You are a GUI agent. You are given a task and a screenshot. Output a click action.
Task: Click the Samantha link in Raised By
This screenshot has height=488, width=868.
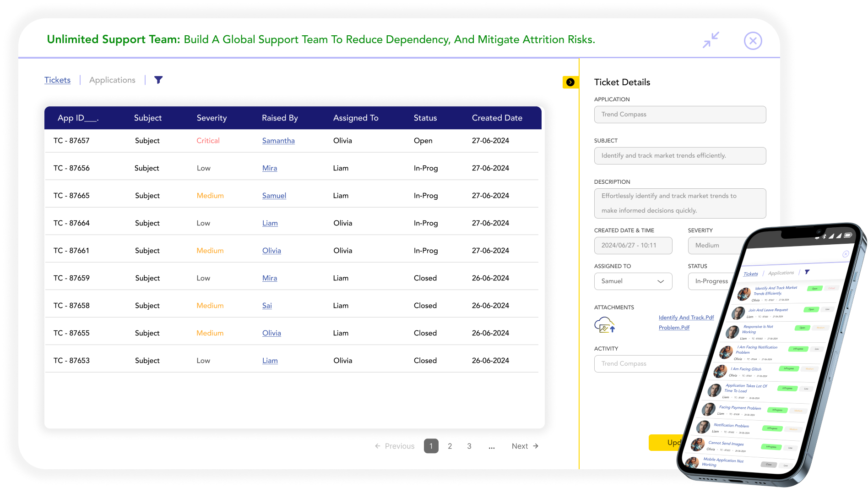tap(278, 141)
